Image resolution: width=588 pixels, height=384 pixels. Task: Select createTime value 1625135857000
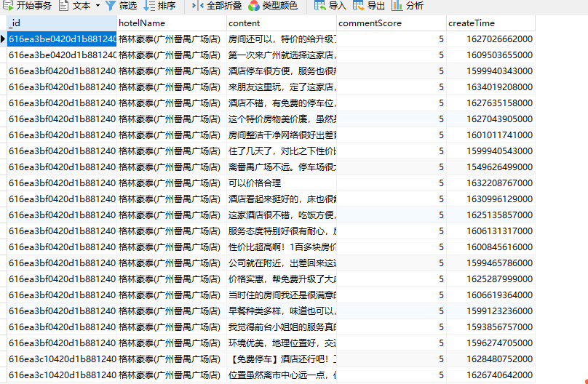tap(491, 215)
